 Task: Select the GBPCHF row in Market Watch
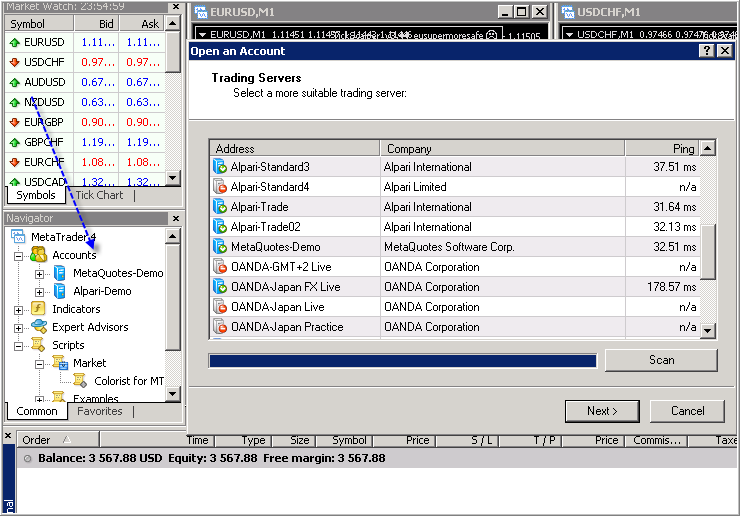pyautogui.click(x=85, y=142)
